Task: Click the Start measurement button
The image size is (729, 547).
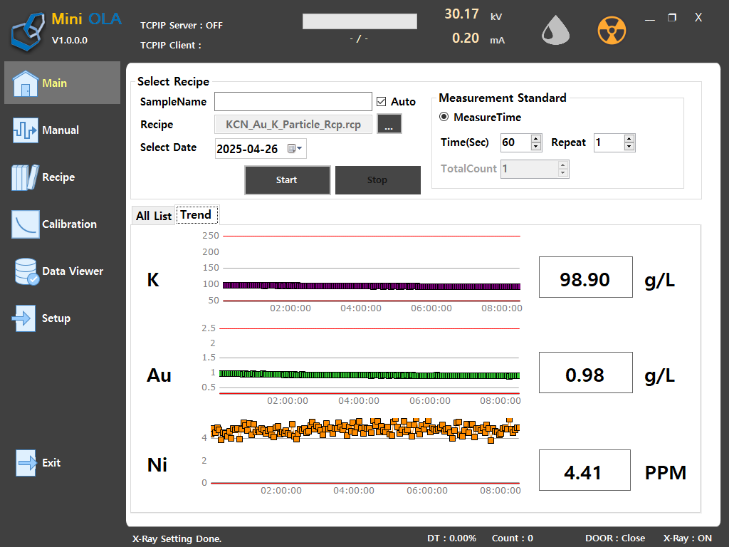Action: 287,180
